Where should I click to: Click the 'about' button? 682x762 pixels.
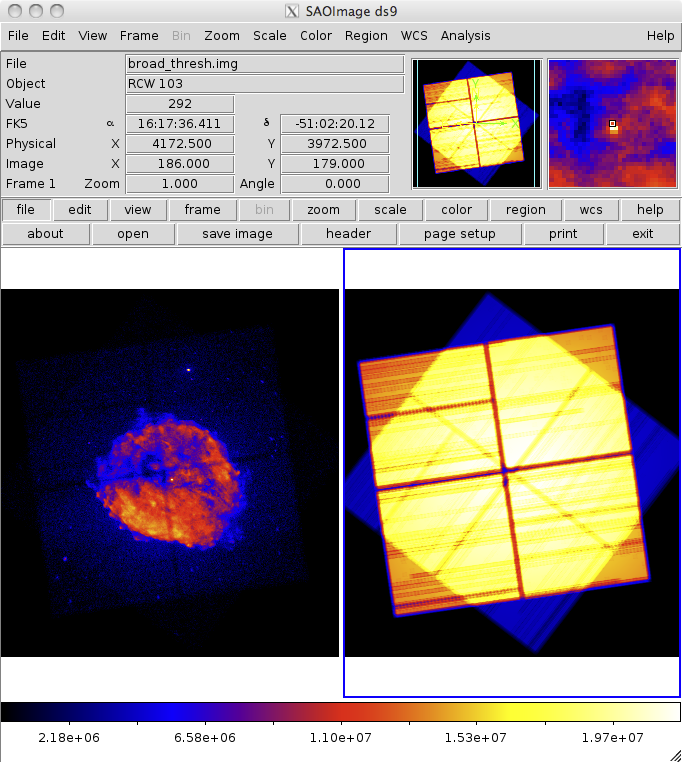pos(45,234)
